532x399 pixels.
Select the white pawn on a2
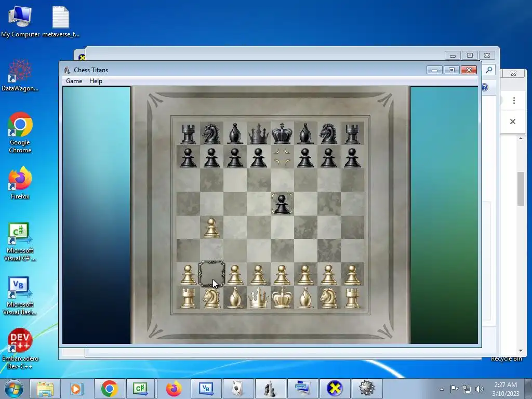188,274
